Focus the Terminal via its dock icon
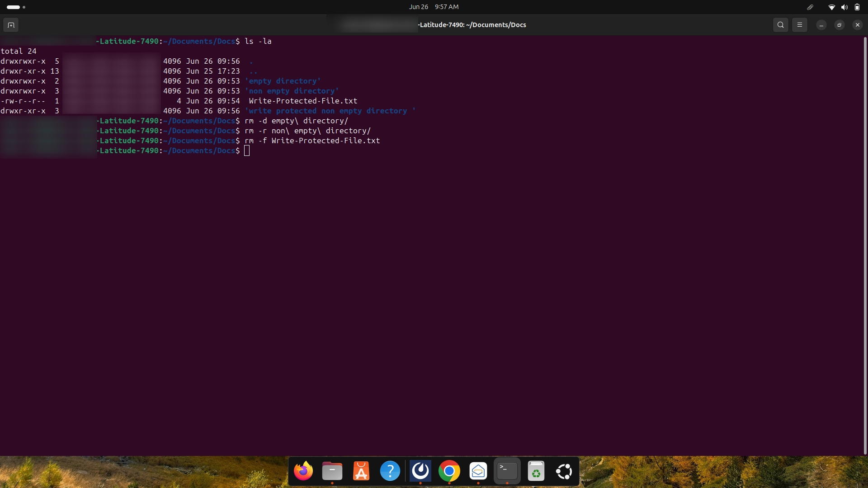 click(x=507, y=471)
